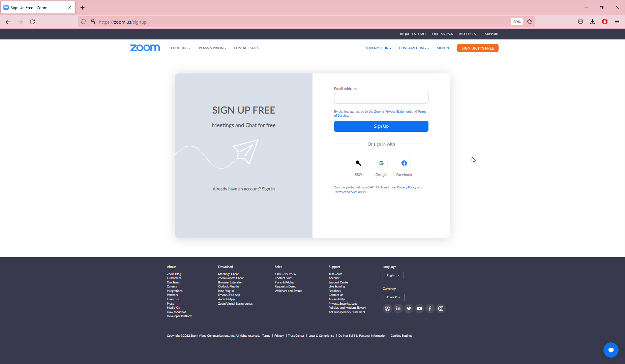Click the SSO key sign-in icon
The width and height of the screenshot is (625, 364).
point(358,163)
